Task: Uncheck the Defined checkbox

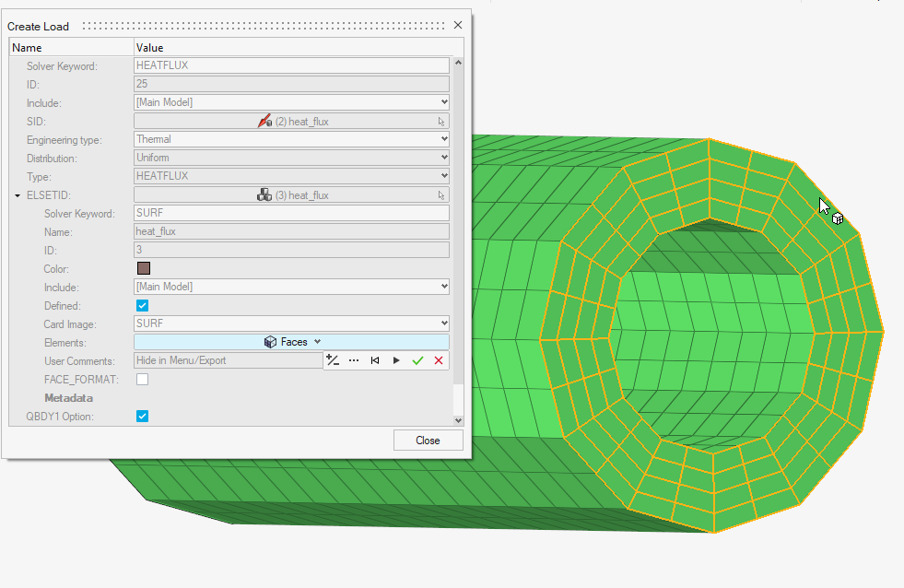Action: tap(142, 306)
